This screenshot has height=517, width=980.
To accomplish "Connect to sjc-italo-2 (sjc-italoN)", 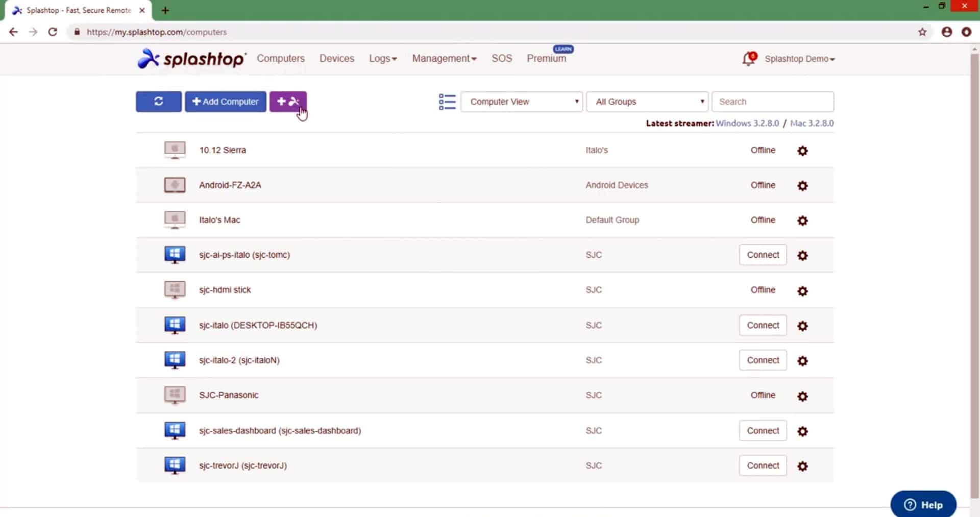I will point(763,360).
